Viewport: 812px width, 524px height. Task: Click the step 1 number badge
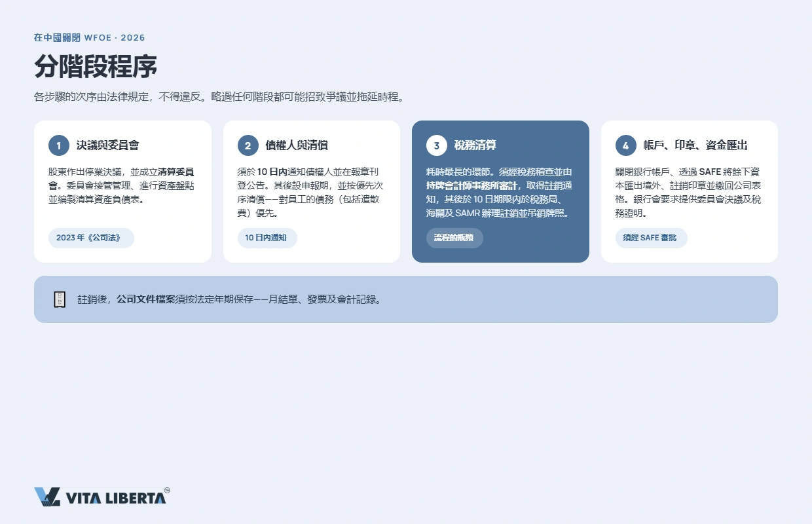point(59,145)
